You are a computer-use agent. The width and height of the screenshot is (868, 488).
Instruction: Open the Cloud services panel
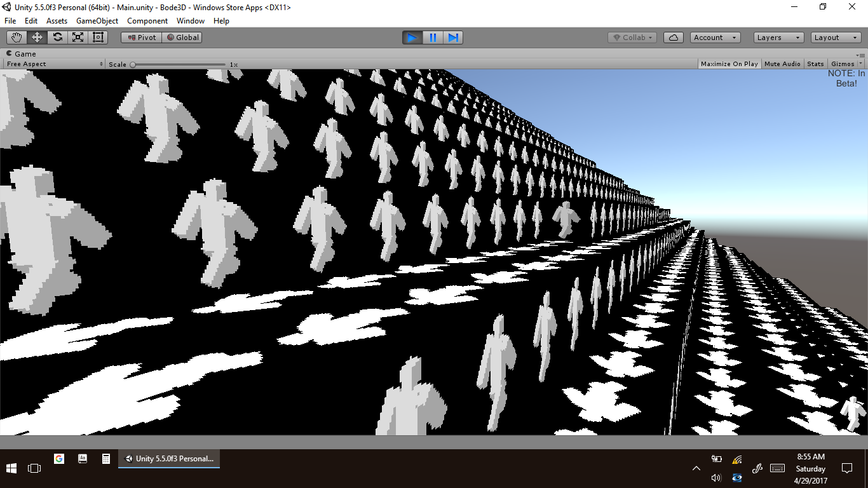673,37
